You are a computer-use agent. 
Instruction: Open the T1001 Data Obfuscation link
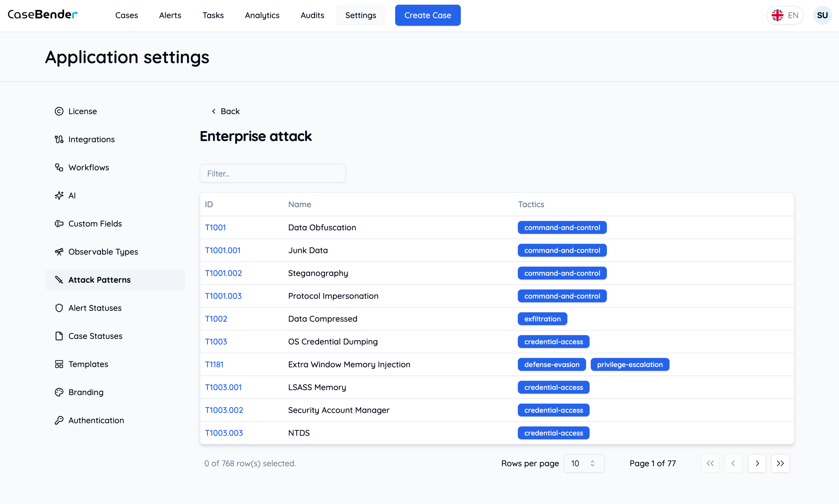click(x=215, y=227)
